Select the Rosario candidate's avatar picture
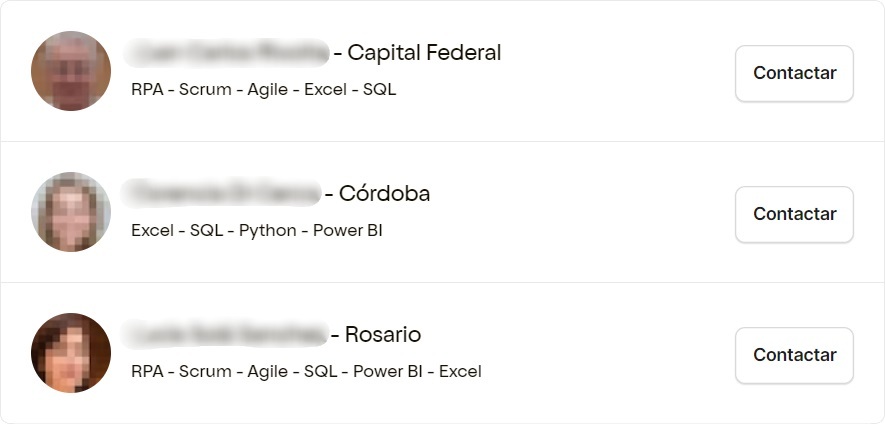This screenshot has height=424, width=885. (71, 353)
